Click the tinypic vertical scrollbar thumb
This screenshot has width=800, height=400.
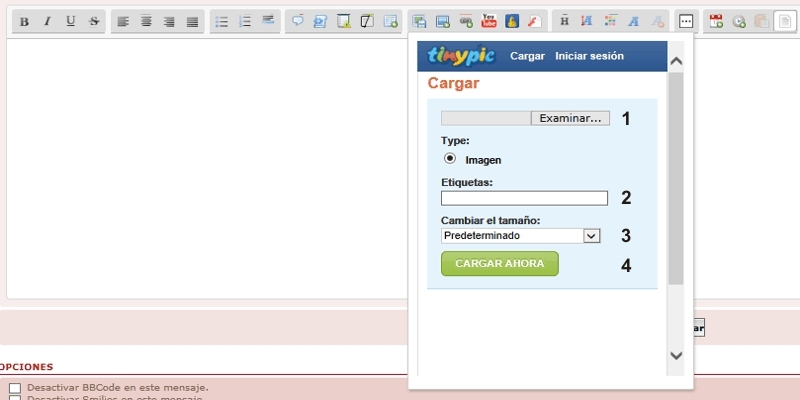[676, 178]
